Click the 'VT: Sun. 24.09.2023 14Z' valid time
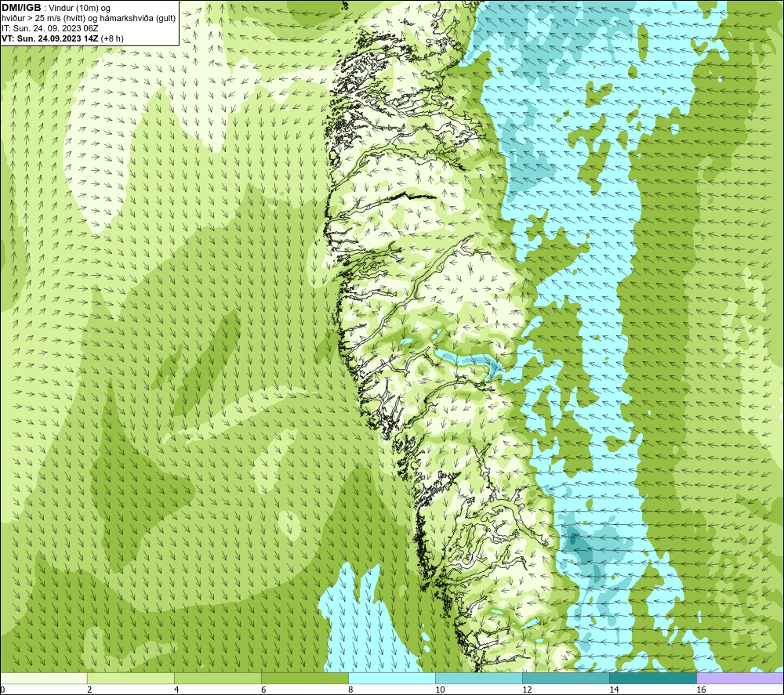Screen dimensions: 784x695 point(50,38)
